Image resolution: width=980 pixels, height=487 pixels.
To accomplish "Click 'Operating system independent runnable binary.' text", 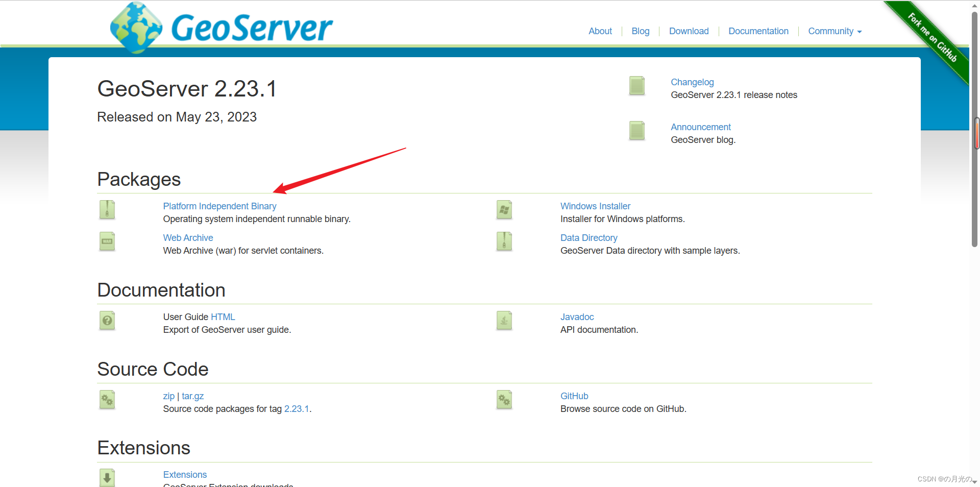I will coord(257,219).
